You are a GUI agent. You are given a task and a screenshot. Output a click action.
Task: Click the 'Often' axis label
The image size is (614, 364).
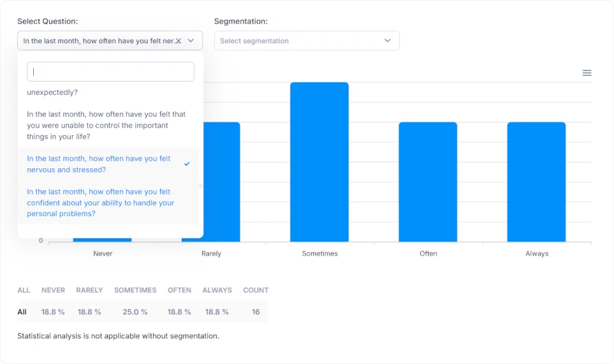[428, 254]
